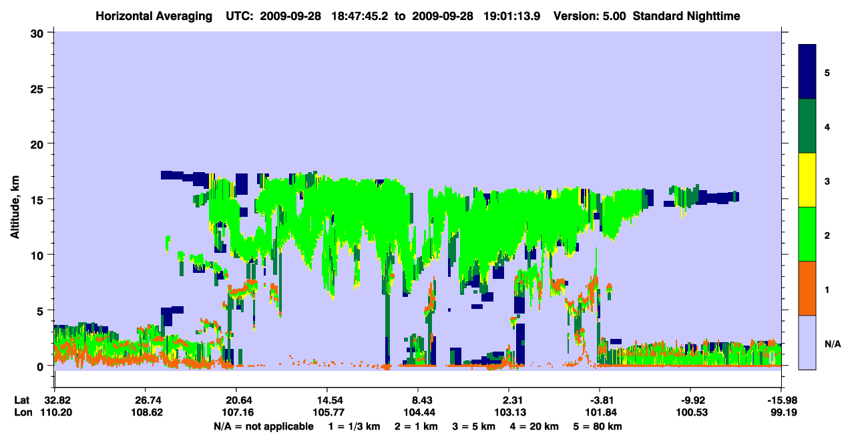
Task: Click longitude value '103.13'
Action: pyautogui.click(x=509, y=412)
